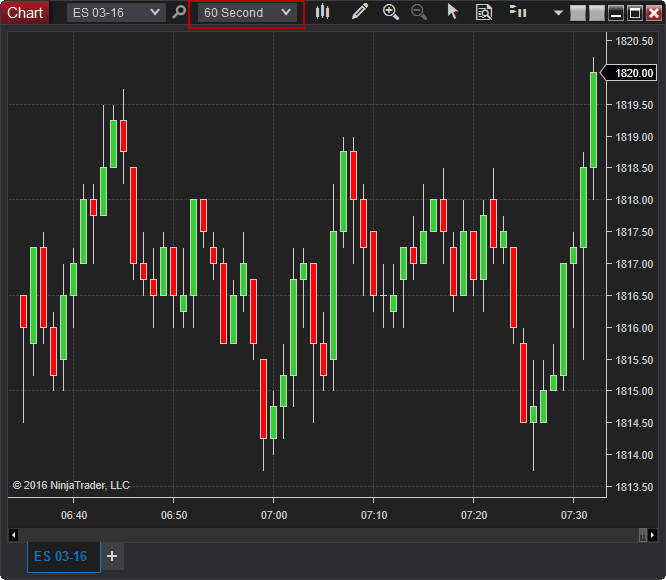
Task: Add a new tab with plus button
Action: 112,556
